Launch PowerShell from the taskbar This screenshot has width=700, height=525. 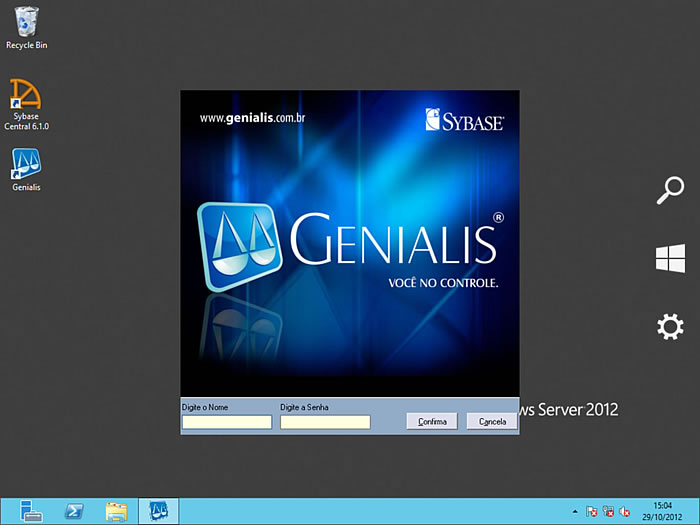point(74,511)
